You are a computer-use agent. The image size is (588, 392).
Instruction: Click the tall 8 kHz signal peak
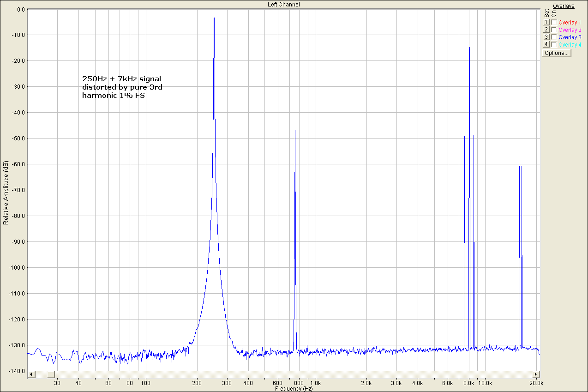point(469,48)
